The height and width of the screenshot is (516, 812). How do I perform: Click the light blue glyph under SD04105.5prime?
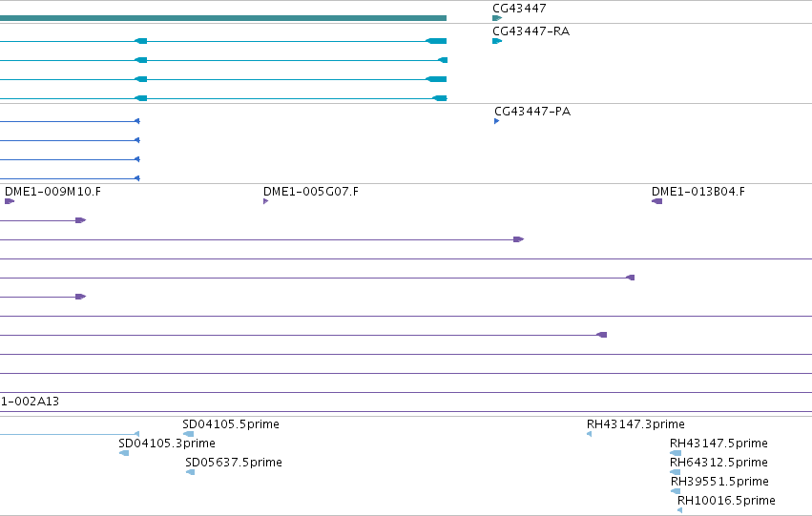[189, 434]
